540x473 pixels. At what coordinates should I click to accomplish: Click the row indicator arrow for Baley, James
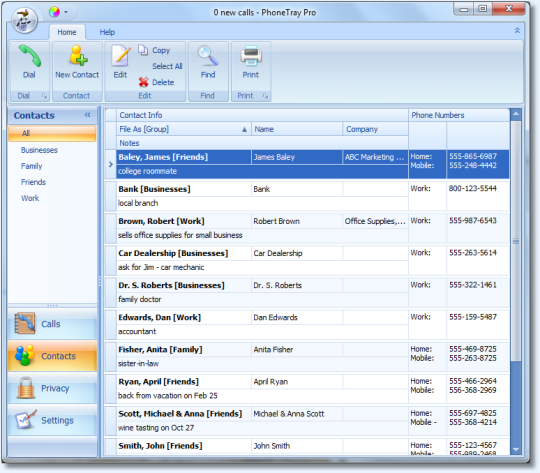[x=111, y=164]
